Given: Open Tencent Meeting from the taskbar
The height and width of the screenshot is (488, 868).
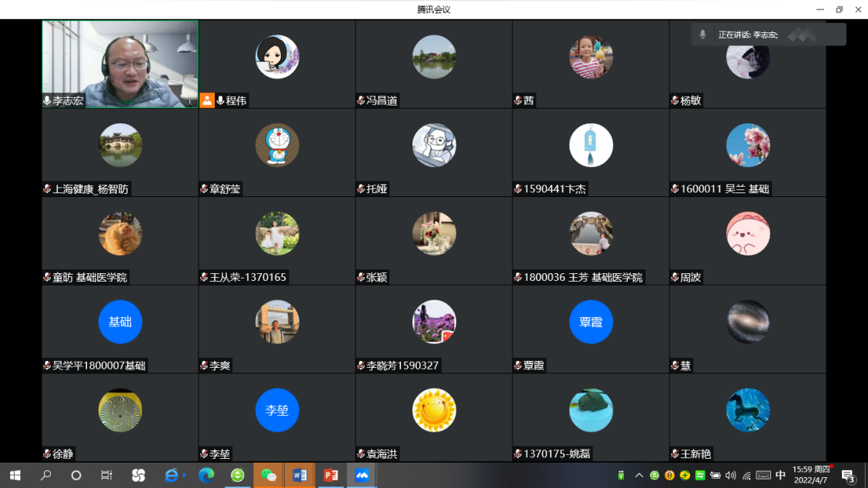Looking at the screenshot, I should pos(362,475).
